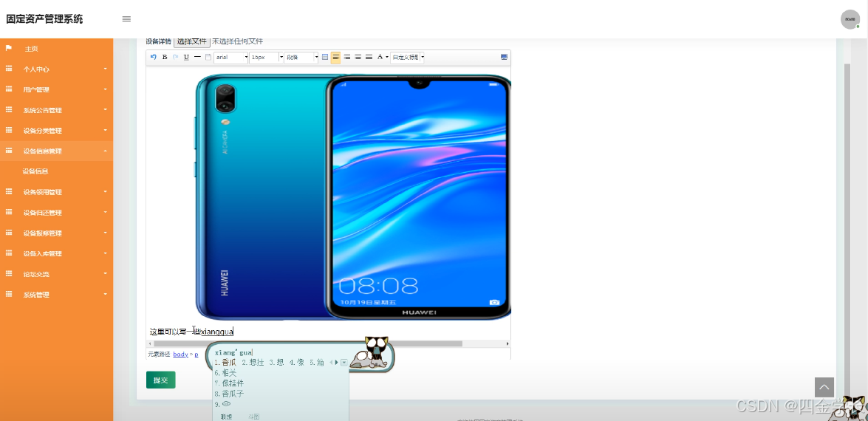Click IME previous page arrow
This screenshot has height=421, width=868.
click(332, 363)
